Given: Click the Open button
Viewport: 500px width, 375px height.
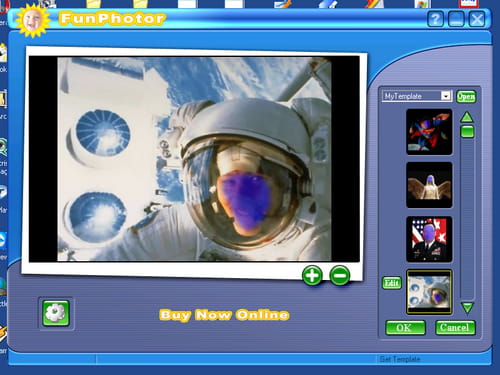Looking at the screenshot, I should click(466, 97).
